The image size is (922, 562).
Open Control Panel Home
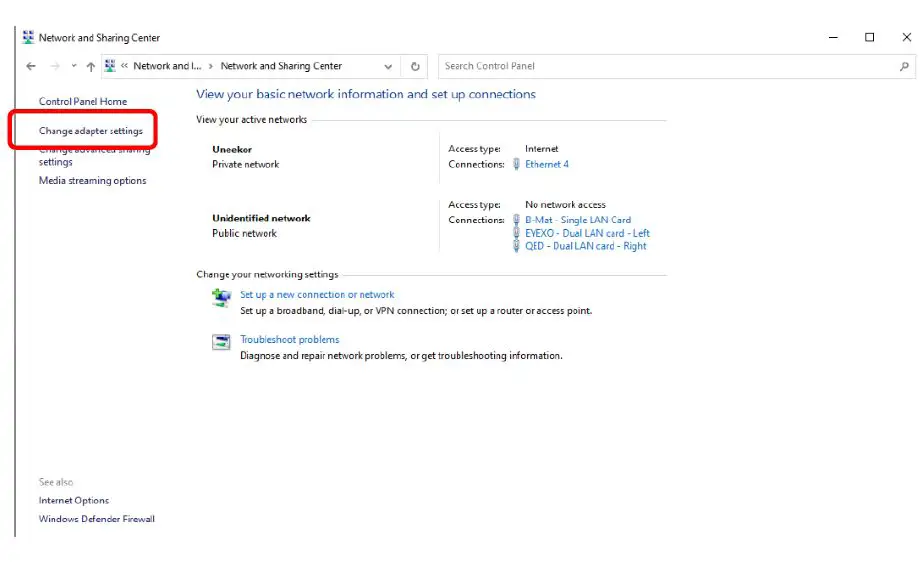(83, 101)
